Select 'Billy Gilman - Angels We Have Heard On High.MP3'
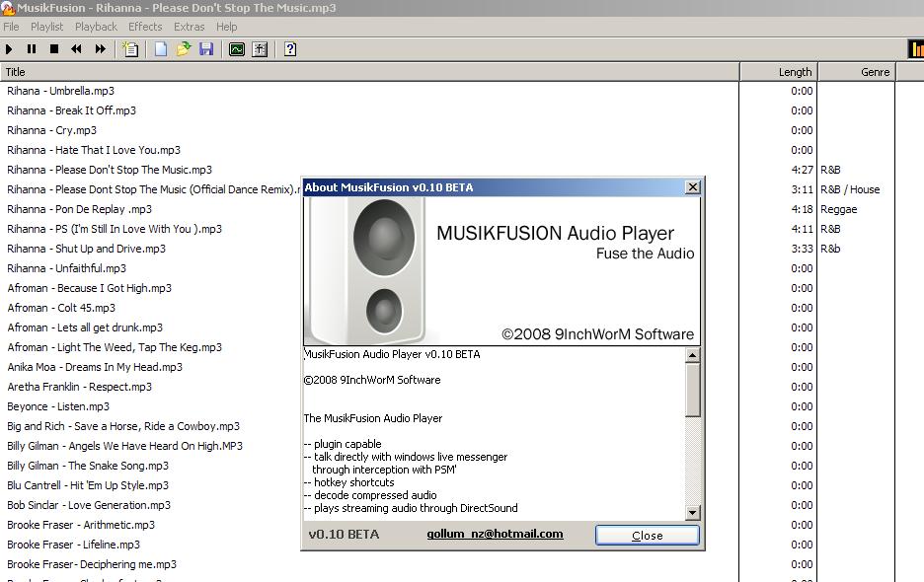 125,446
